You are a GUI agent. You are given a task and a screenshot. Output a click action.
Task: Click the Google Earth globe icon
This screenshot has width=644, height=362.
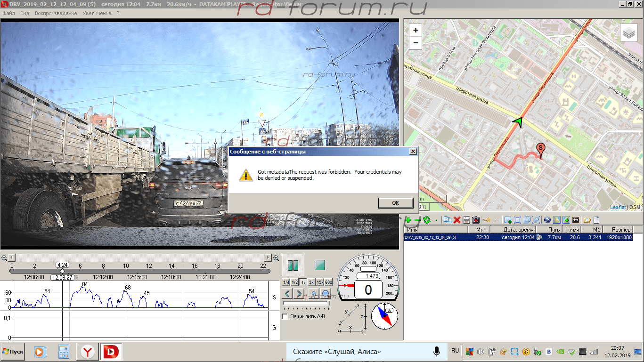click(x=547, y=220)
